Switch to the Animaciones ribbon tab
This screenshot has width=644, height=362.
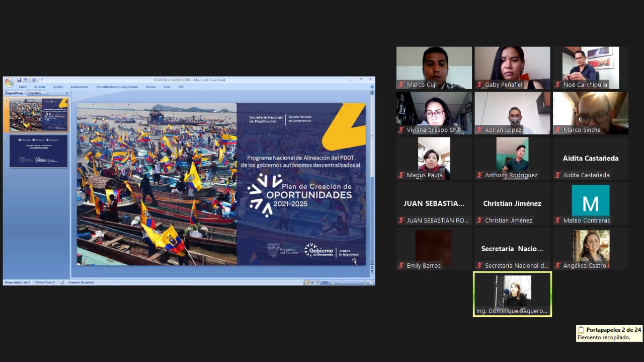coord(79,87)
